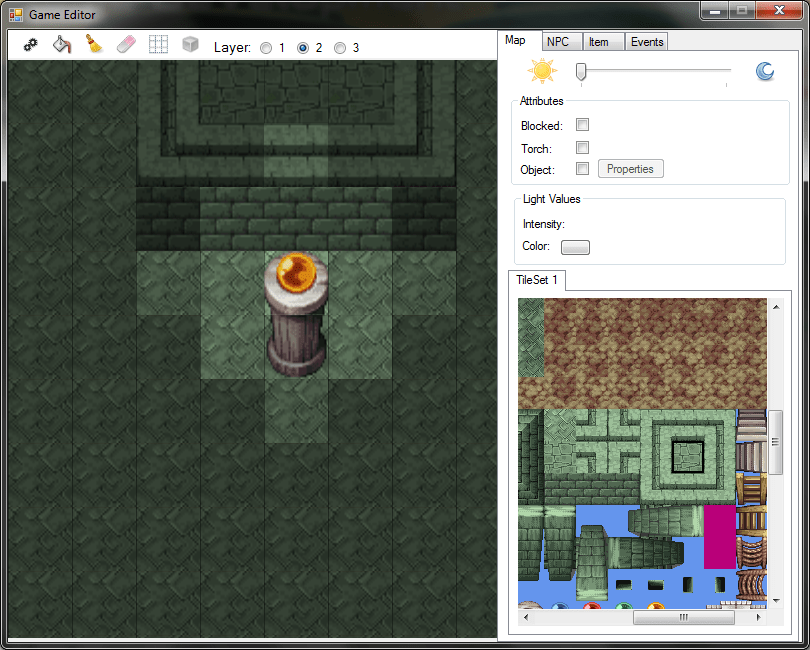Image resolution: width=810 pixels, height=650 pixels.
Task: Open the map settings gears icon
Action: pyautogui.click(x=29, y=45)
